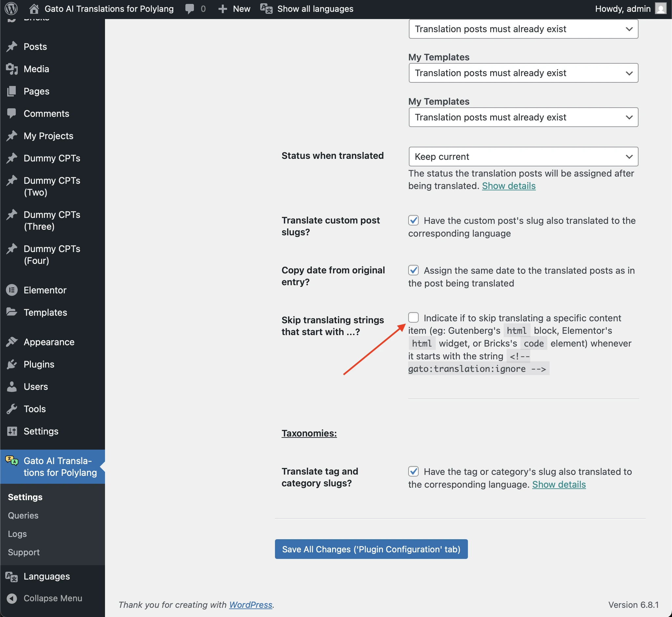Open the Gato AI Translations plugin icon
Viewport: 672px width, 617px height.
tap(12, 462)
